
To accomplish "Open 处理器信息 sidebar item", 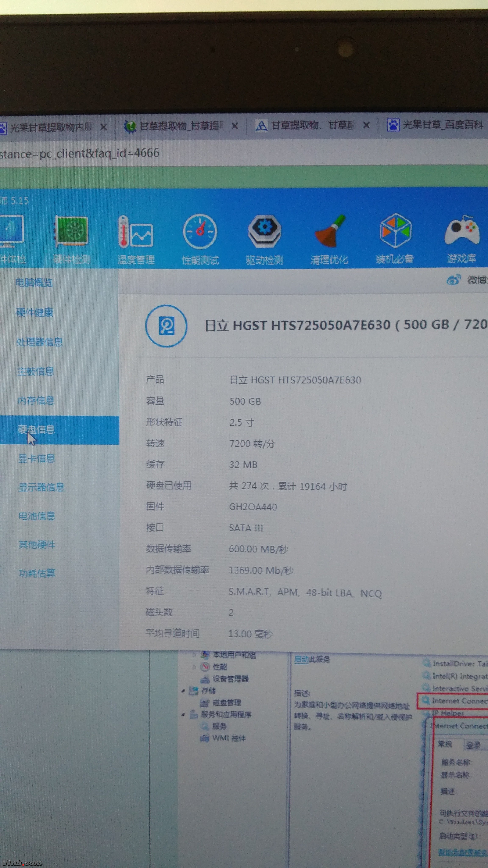I will [x=40, y=342].
